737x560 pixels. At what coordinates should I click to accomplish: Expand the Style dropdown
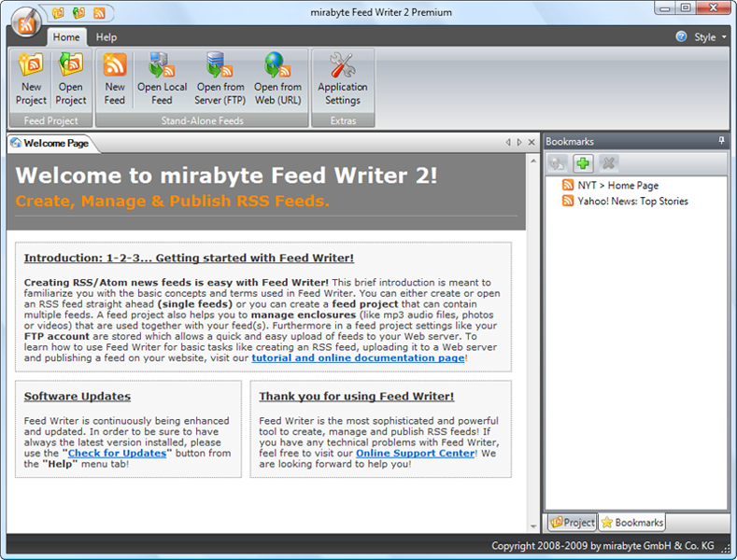click(x=710, y=37)
